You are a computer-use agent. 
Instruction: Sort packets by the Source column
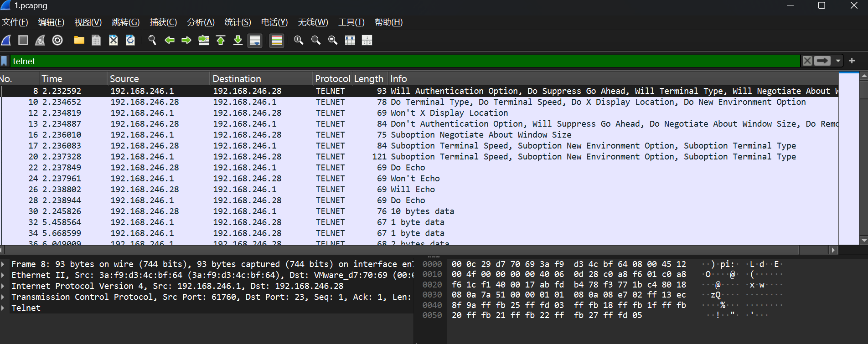[159, 79]
